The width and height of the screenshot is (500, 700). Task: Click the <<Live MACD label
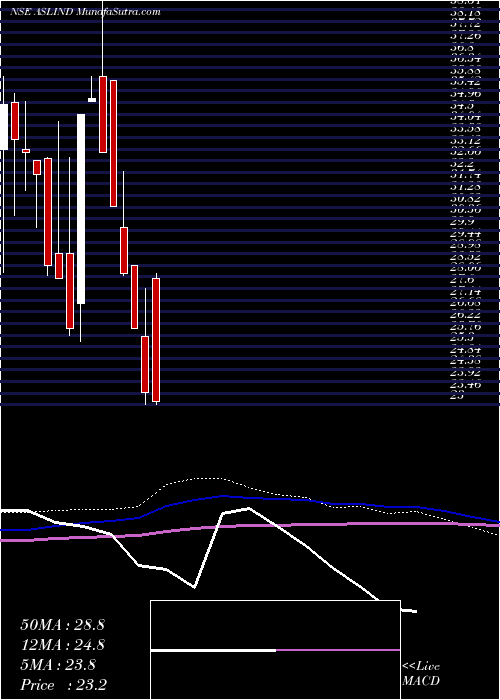point(421,673)
